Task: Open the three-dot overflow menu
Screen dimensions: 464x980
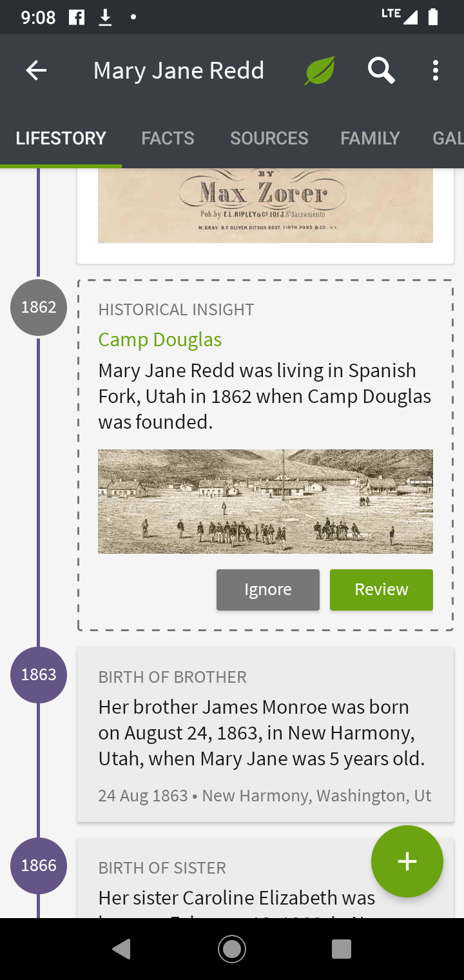Action: pos(436,70)
